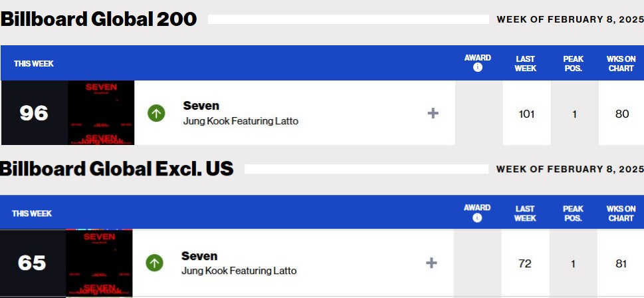The width and height of the screenshot is (644, 298).
Task: Open the Jung Kook Featuring Latto link at rank 65
Action: [x=239, y=271]
